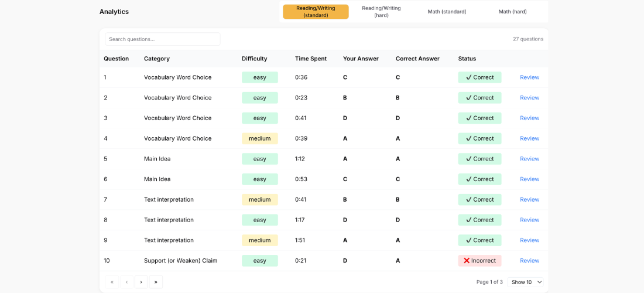Switch to Math (standard) tab
644x293 pixels.
click(x=447, y=12)
